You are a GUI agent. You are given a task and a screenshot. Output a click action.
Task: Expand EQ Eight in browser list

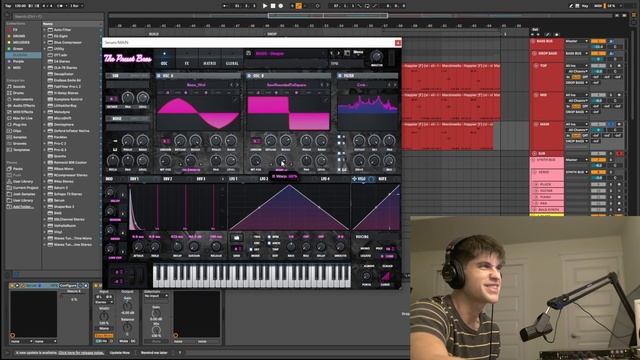pos(45,36)
